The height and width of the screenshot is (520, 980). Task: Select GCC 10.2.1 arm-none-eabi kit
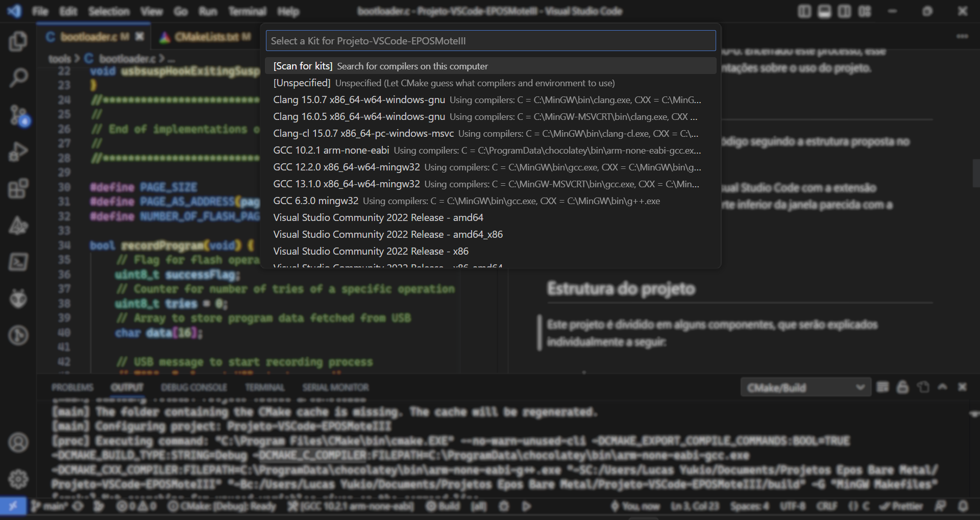pyautogui.click(x=491, y=150)
